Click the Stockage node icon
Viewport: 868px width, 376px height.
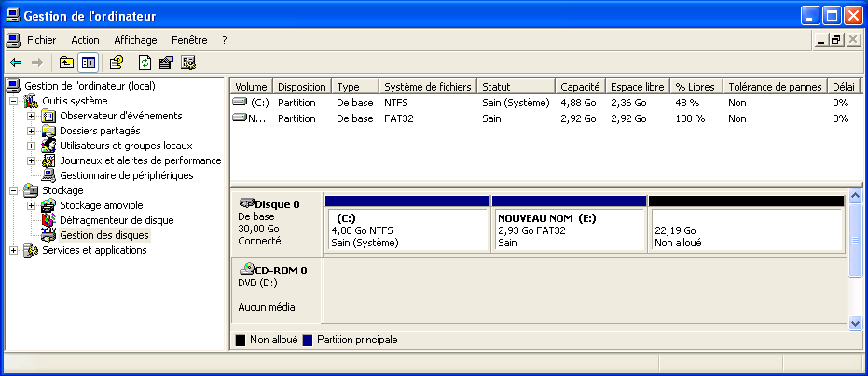(x=31, y=190)
